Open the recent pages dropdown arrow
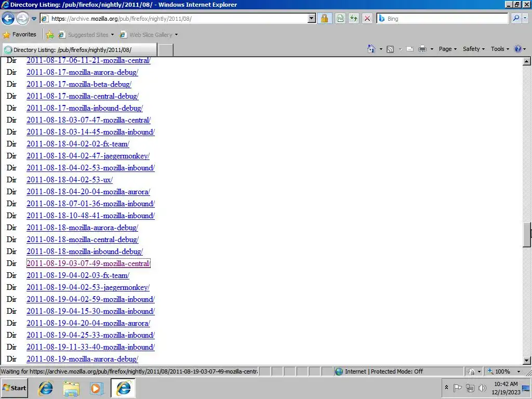 click(x=34, y=19)
